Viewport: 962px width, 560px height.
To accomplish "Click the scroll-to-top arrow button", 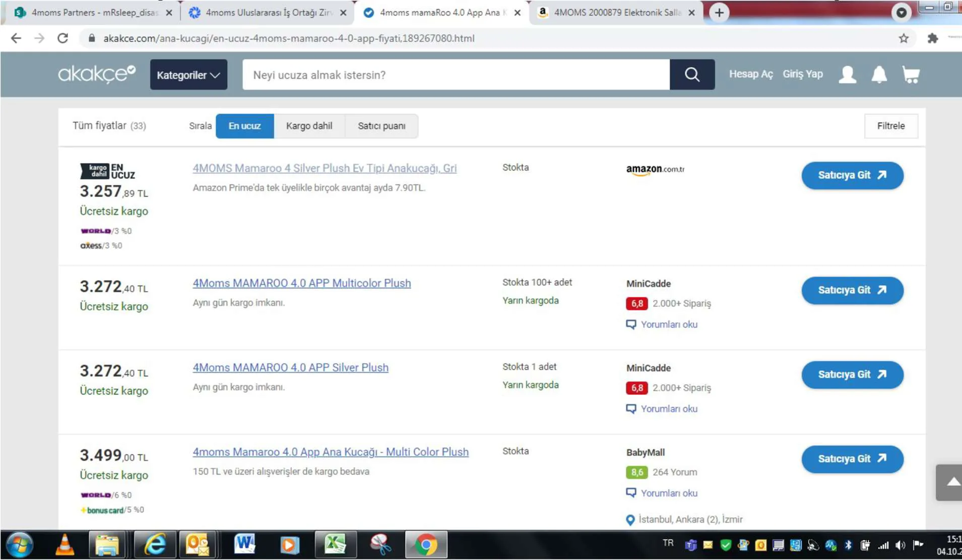I will pos(949,482).
